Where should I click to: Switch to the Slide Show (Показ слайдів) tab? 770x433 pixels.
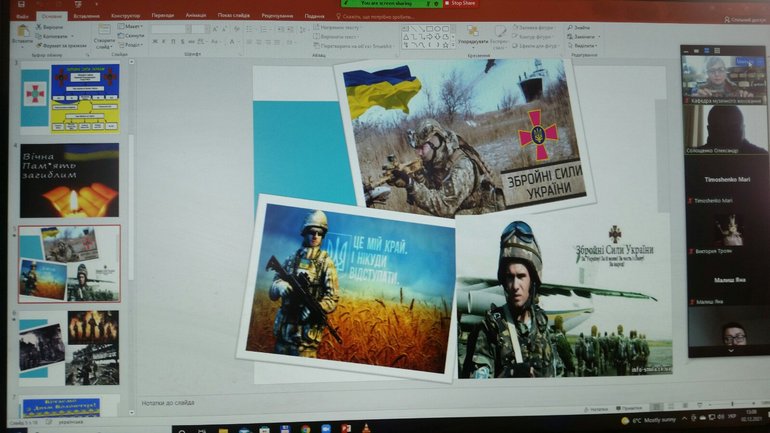[x=234, y=16]
